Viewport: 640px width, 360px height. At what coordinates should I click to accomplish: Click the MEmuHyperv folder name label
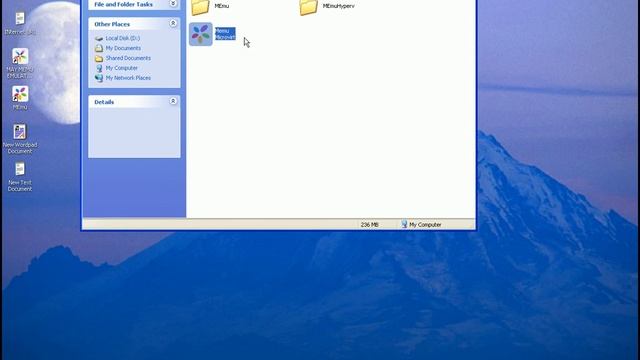(338, 6)
